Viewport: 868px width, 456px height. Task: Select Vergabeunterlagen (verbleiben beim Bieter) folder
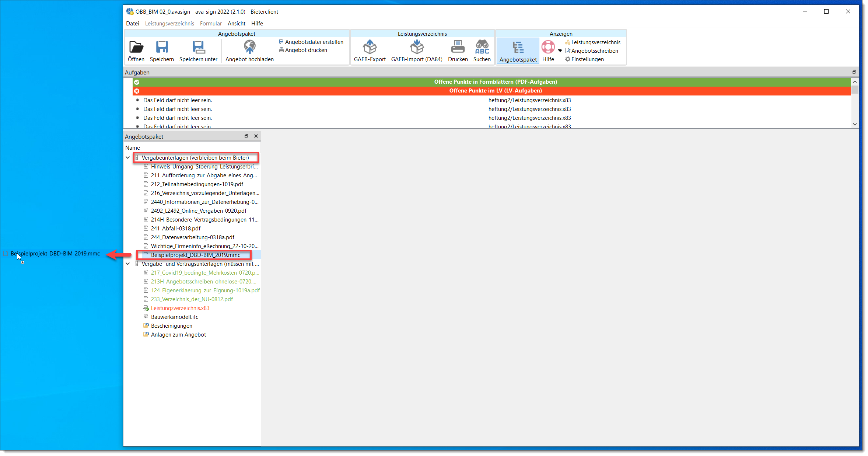(x=195, y=158)
